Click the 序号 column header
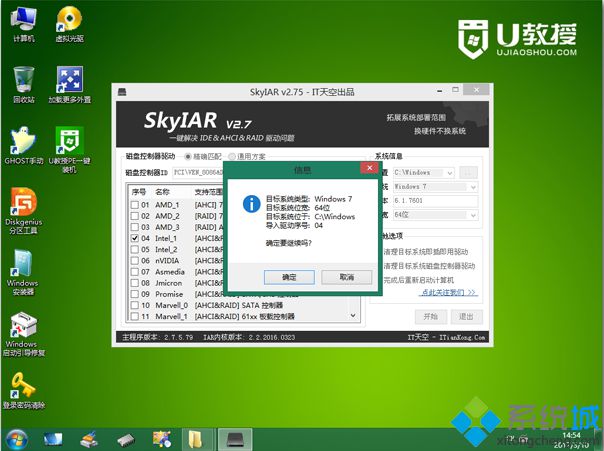Viewport: 604px width, 451px height. [x=139, y=192]
